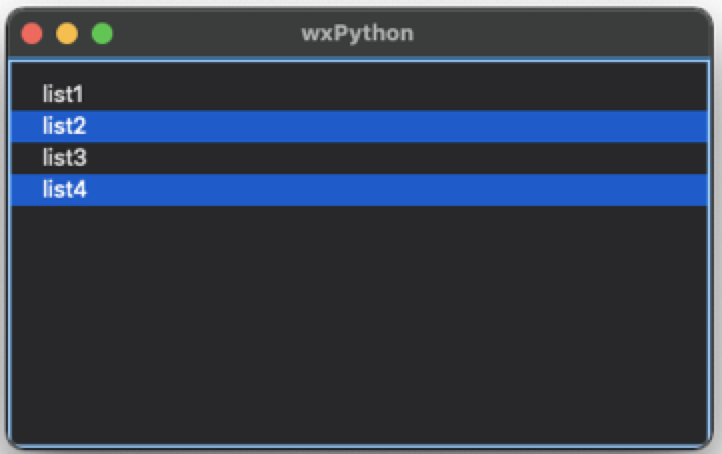Click blank gap above list1 item
Image resolution: width=722 pixels, height=454 pixels.
[359, 70]
